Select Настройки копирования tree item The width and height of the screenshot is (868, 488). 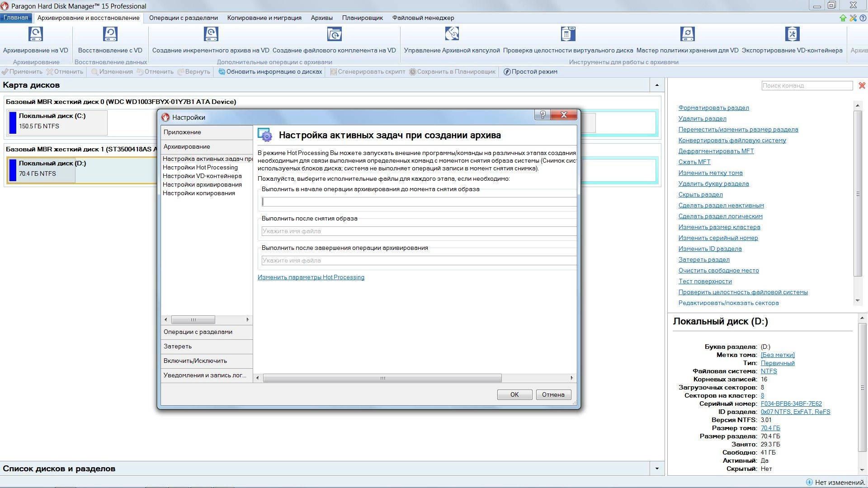click(199, 193)
